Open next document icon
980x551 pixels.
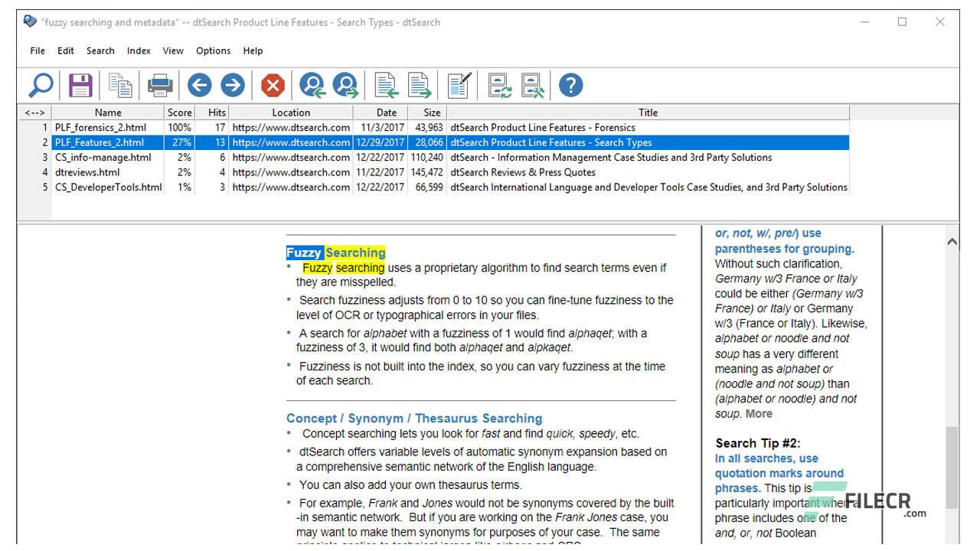coord(420,85)
